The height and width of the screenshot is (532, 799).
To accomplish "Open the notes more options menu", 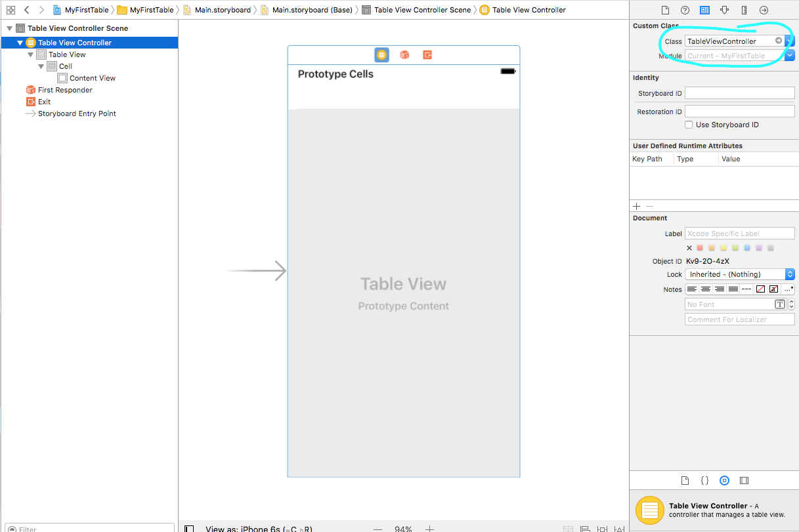I will point(788,289).
